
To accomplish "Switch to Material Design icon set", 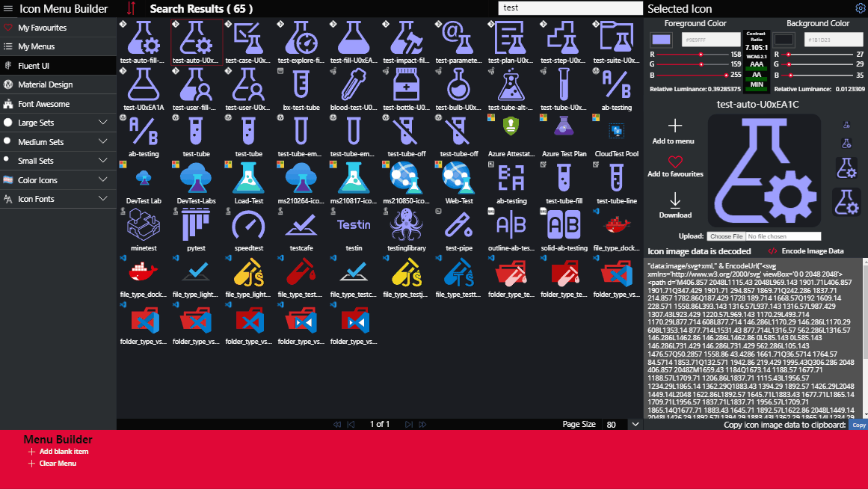I will pyautogui.click(x=58, y=84).
